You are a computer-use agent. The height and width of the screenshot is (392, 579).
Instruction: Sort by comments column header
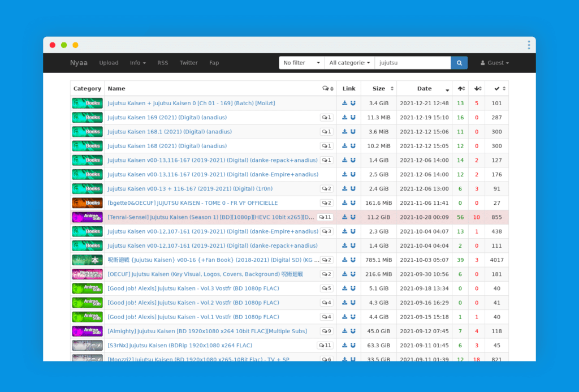[x=328, y=89]
